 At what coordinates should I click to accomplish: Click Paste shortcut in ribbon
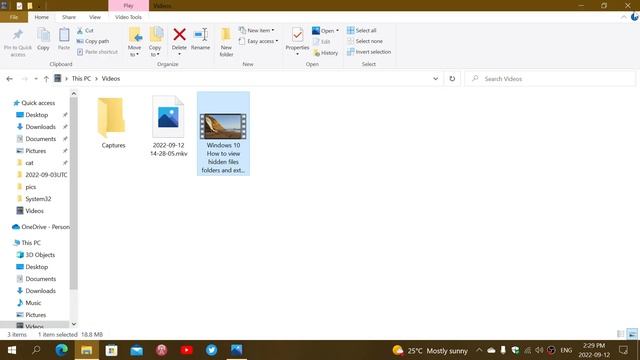coord(97,52)
